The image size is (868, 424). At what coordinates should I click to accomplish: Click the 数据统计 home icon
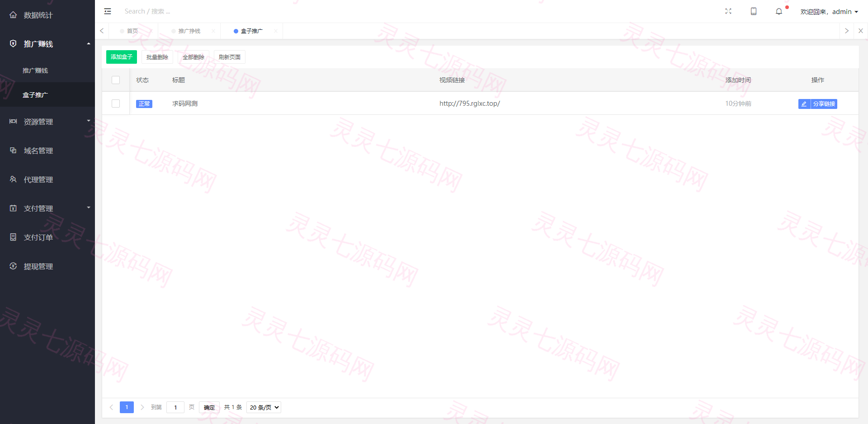[x=13, y=15]
